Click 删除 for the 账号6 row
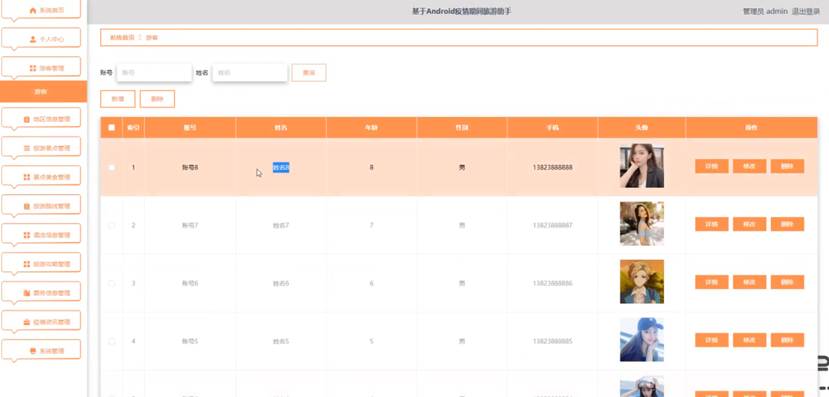This screenshot has height=397, width=829. click(787, 282)
